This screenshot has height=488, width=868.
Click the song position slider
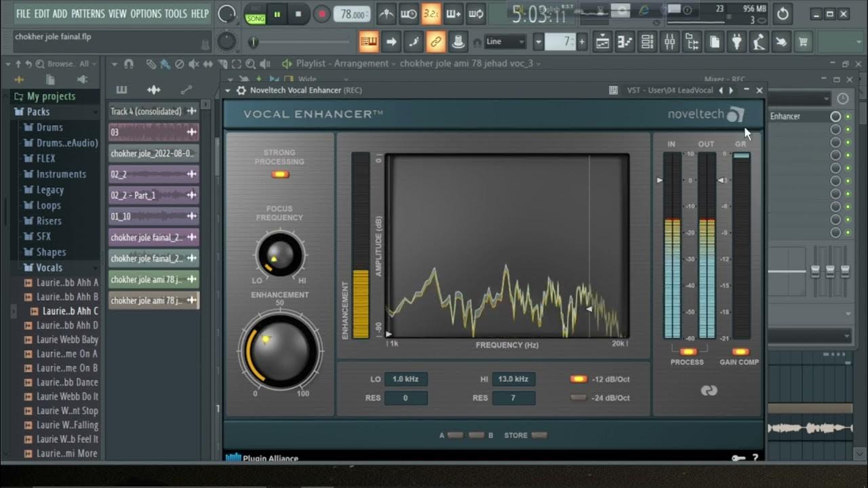tap(302, 42)
